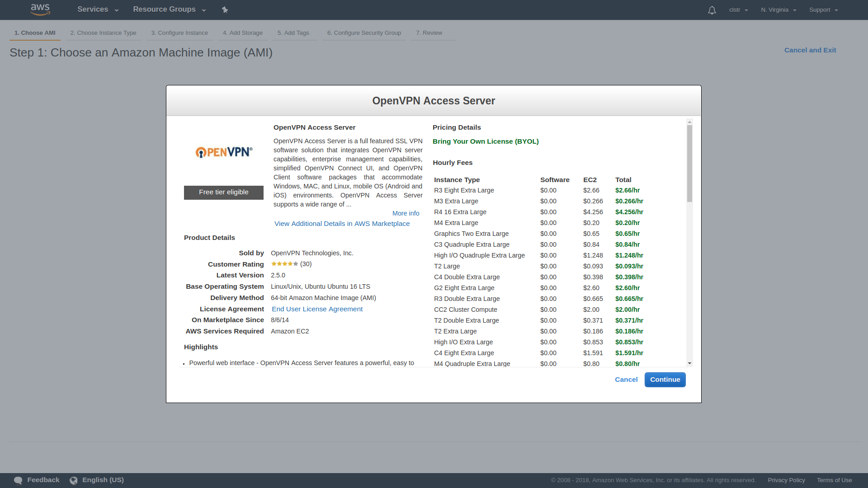868x488 pixels.
Task: Open the N. Virginia region selector
Action: click(778, 10)
